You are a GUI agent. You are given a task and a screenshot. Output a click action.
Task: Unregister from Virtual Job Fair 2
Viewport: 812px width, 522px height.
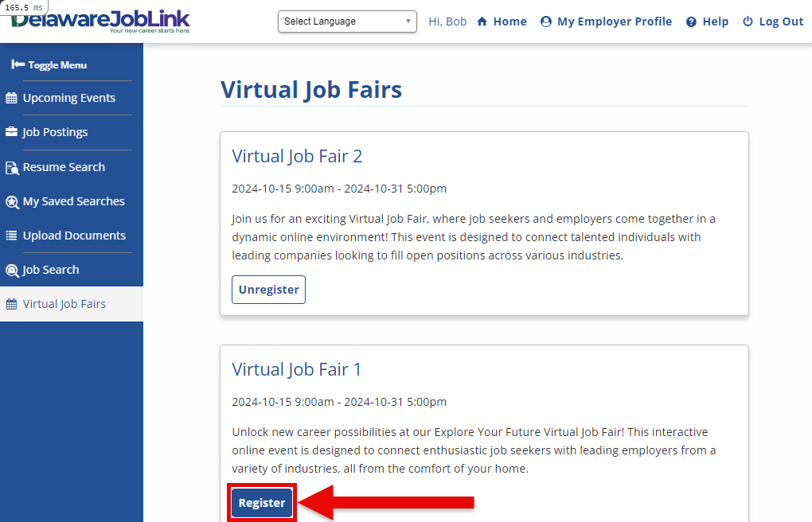tap(268, 290)
